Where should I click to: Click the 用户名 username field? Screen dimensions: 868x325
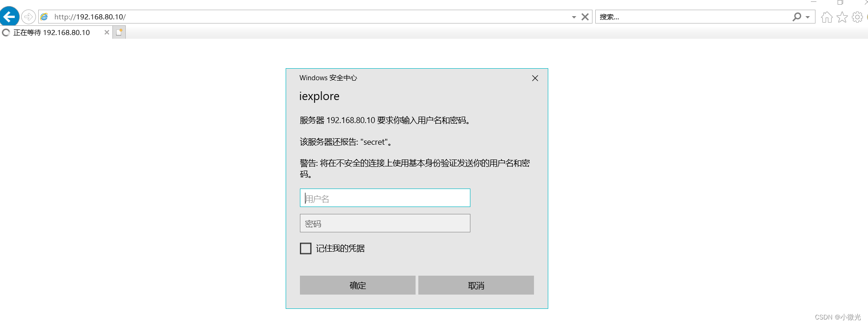click(x=385, y=198)
